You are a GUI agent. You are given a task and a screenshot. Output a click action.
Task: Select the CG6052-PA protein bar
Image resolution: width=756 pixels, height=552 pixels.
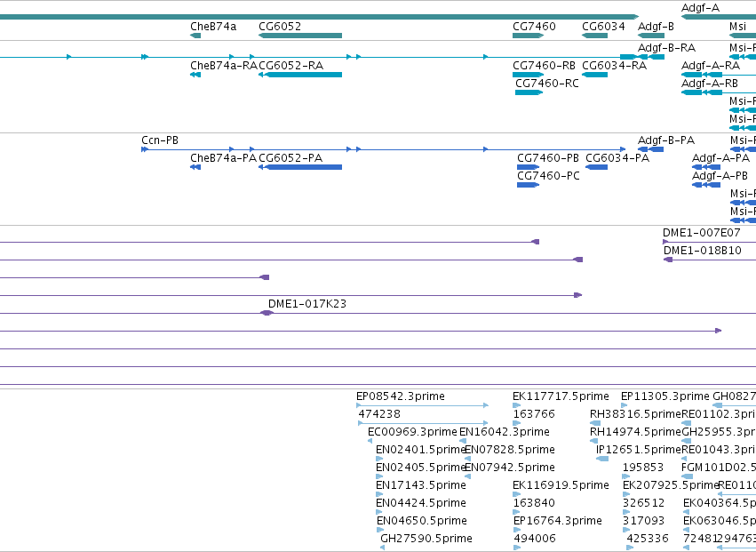coord(300,167)
